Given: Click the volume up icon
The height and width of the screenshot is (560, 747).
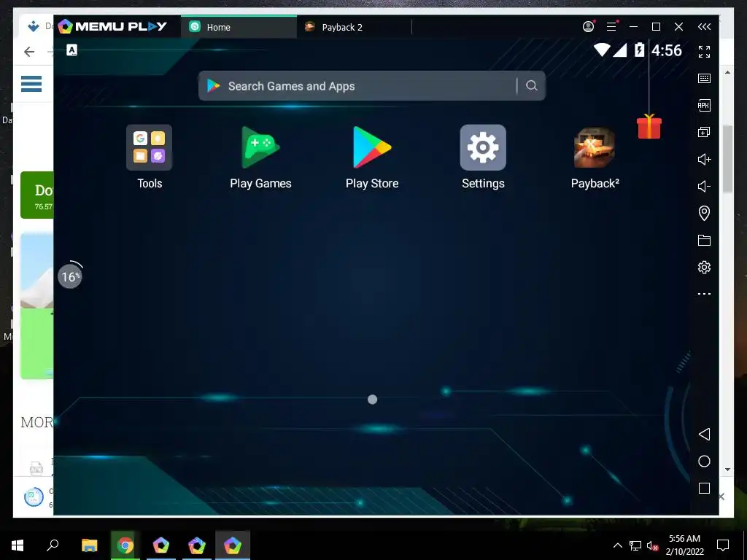Looking at the screenshot, I should (x=704, y=159).
